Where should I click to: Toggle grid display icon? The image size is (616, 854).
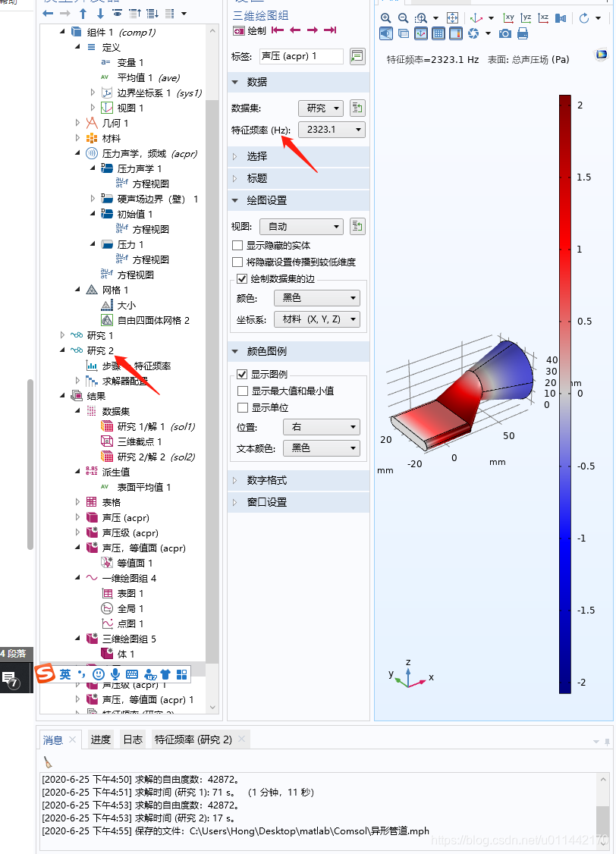(x=438, y=34)
